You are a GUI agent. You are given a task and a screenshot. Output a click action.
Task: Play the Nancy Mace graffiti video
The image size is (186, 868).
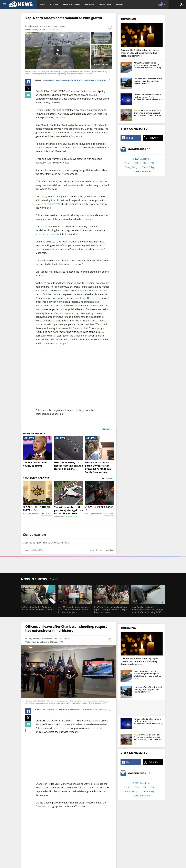58,50
